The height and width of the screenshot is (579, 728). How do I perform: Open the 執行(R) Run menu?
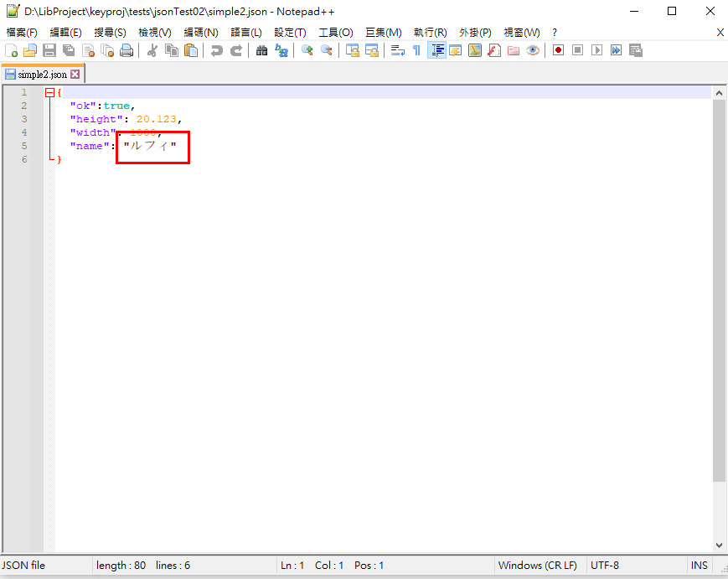[431, 33]
